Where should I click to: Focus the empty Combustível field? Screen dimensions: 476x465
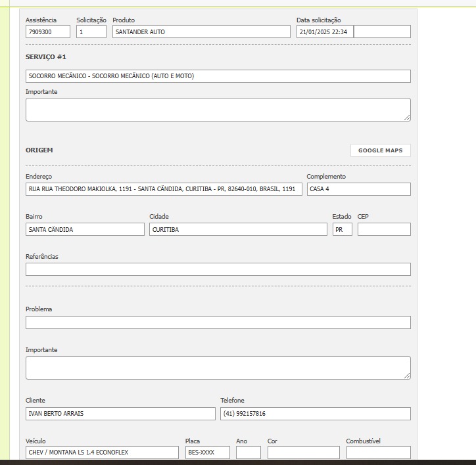tap(379, 453)
